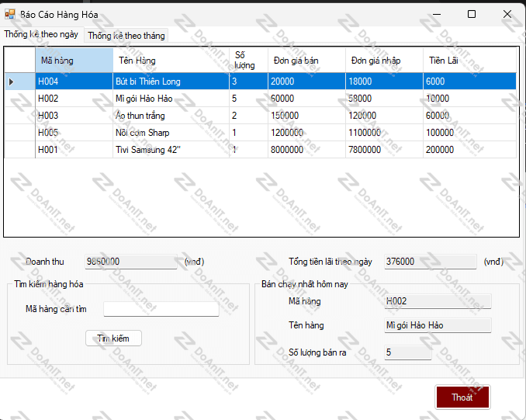The width and height of the screenshot is (526, 420).
Task: Select the 'Thống kê theo ngày' tab
Action: click(x=41, y=35)
